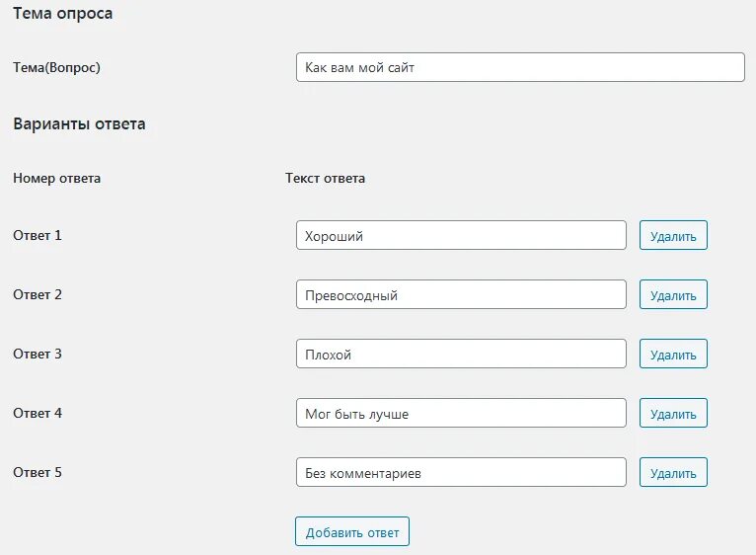756x555 pixels.
Task: Select the Превосходный answer text field
Action: (461, 295)
